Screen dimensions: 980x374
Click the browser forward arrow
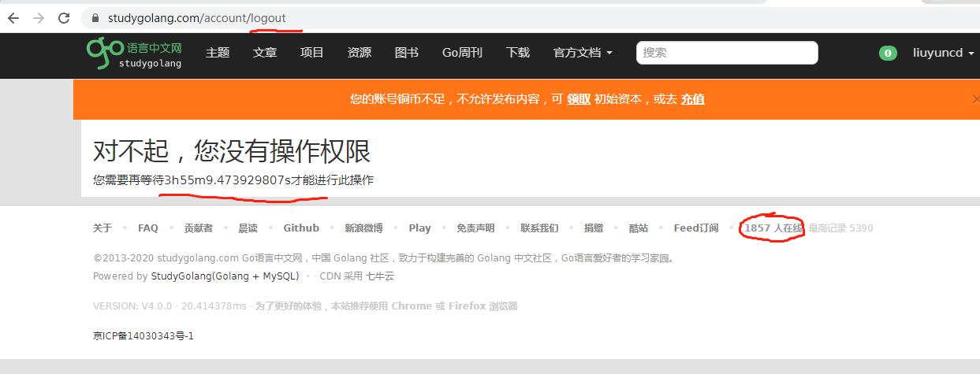(39, 17)
